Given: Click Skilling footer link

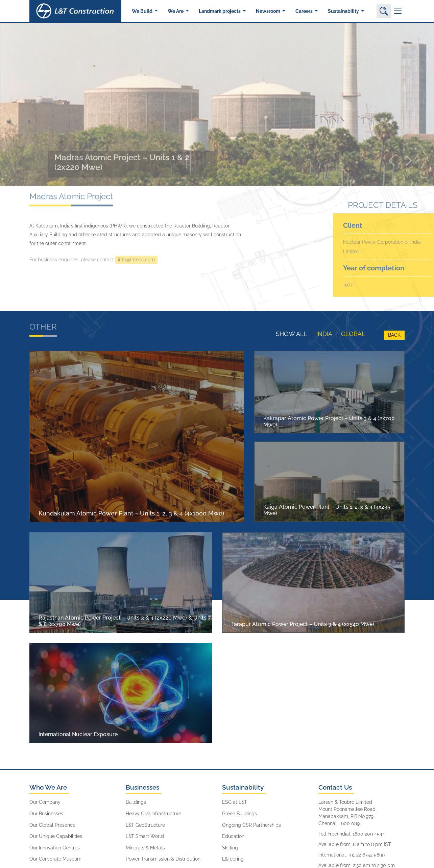Looking at the screenshot, I should 230,848.
